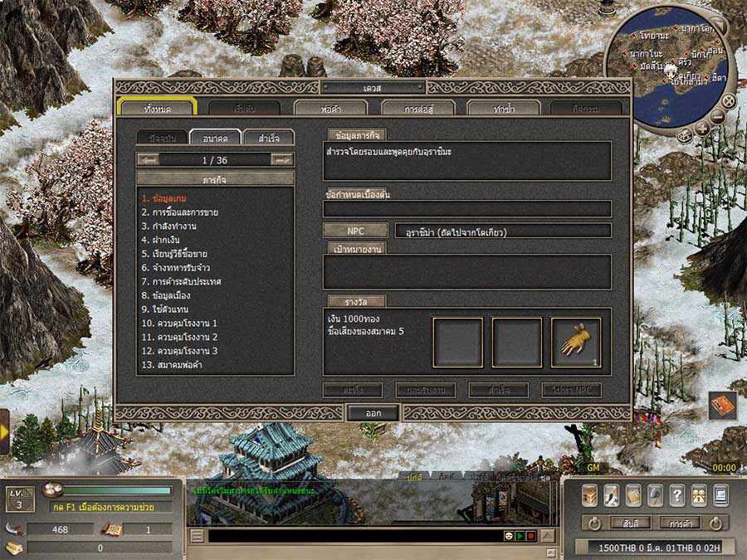Open the quest book icon on right edge
747x560 pixels.
721,405
